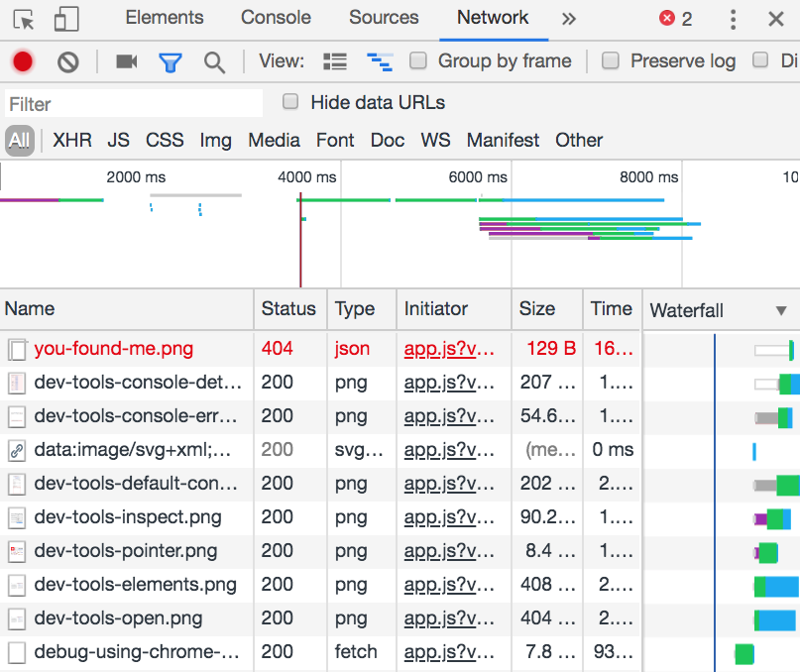
Task: Toggle the device toolbar icon
Action: pyautogui.click(x=66, y=20)
